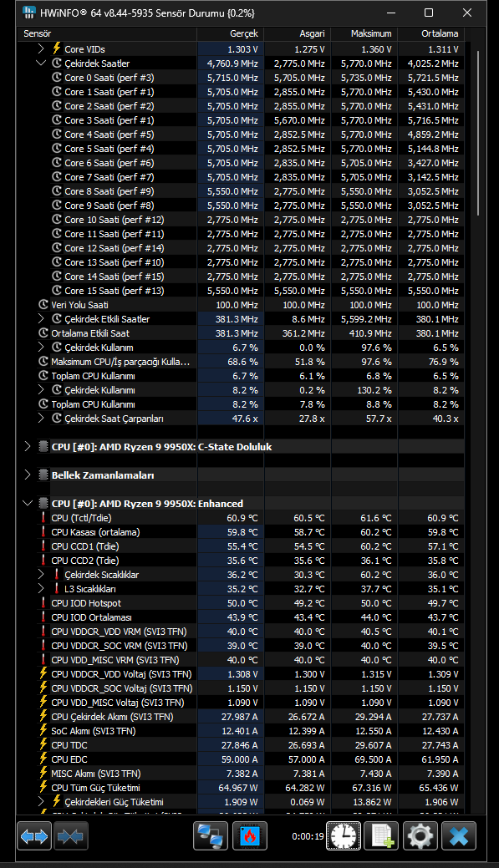
Task: Click the log file document with plus icon
Action: click(x=382, y=836)
